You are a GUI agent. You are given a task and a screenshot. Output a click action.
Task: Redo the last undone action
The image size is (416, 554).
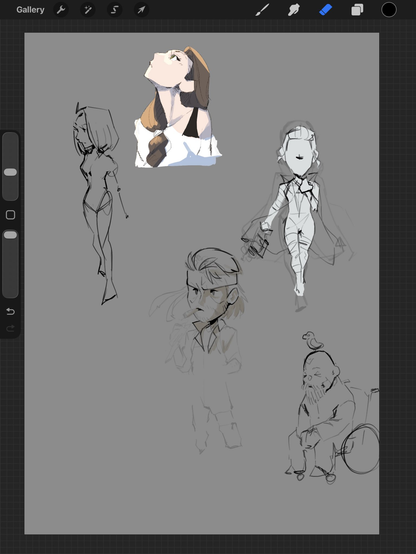(10, 329)
